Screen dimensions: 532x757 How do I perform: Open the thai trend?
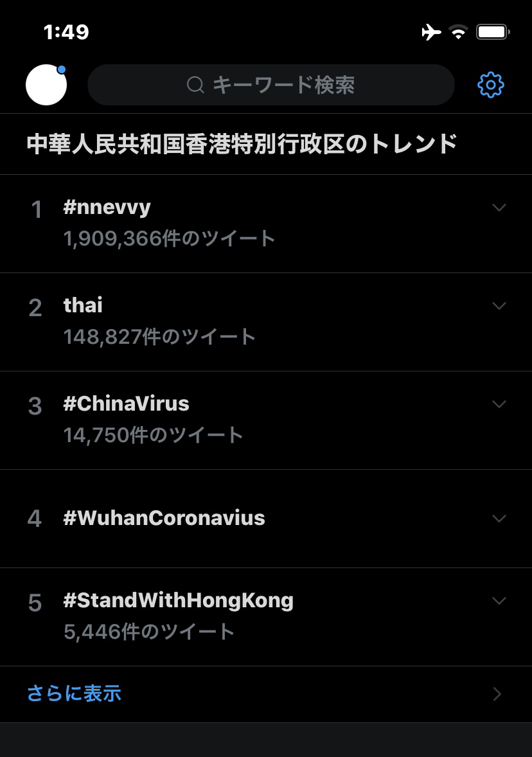pos(266,322)
